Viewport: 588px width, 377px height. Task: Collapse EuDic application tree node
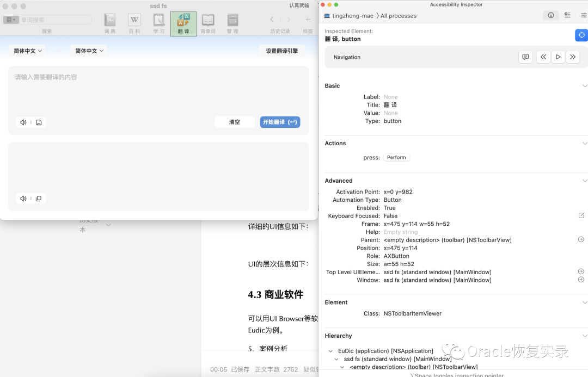pos(330,351)
